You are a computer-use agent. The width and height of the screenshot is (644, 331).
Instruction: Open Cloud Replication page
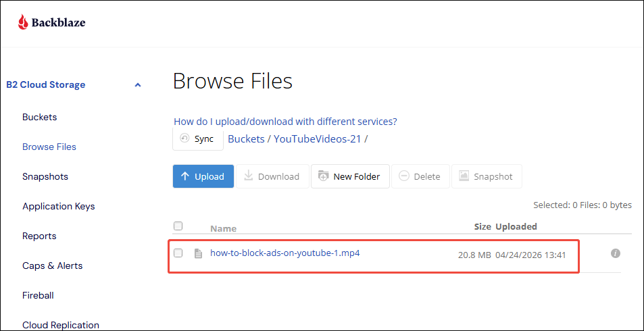pyautogui.click(x=61, y=325)
